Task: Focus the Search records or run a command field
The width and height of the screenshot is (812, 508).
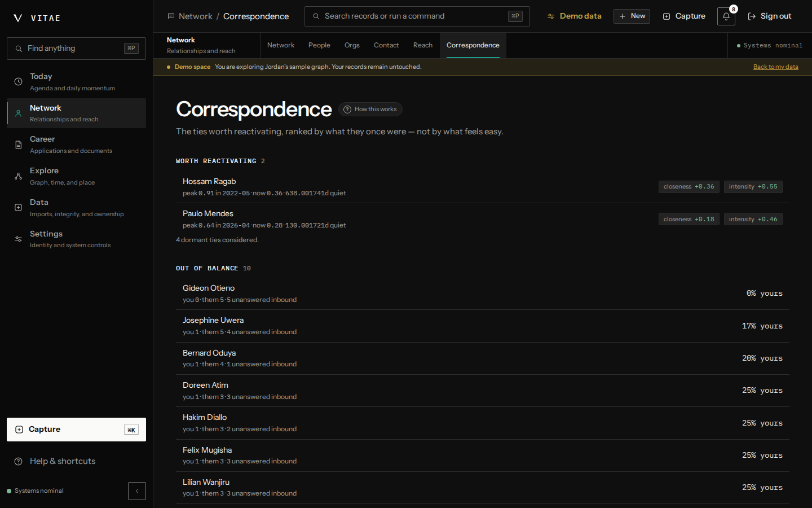Action: (x=417, y=16)
